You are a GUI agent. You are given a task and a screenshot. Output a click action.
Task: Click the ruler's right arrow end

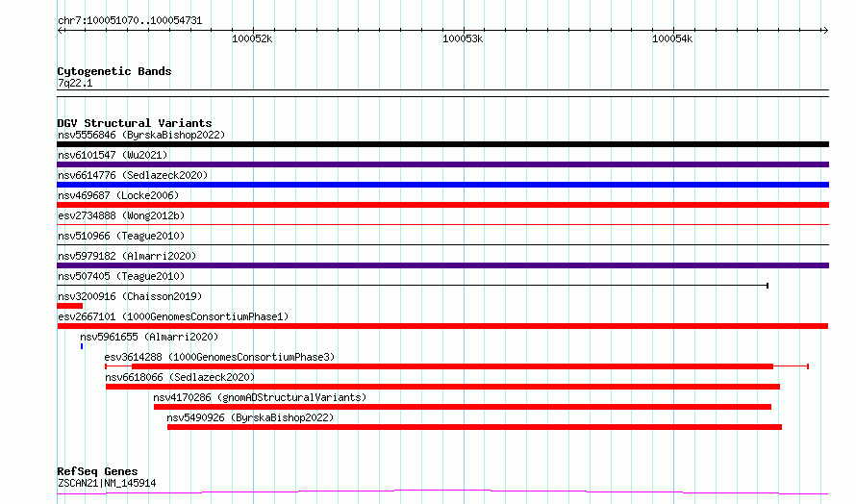click(x=825, y=31)
